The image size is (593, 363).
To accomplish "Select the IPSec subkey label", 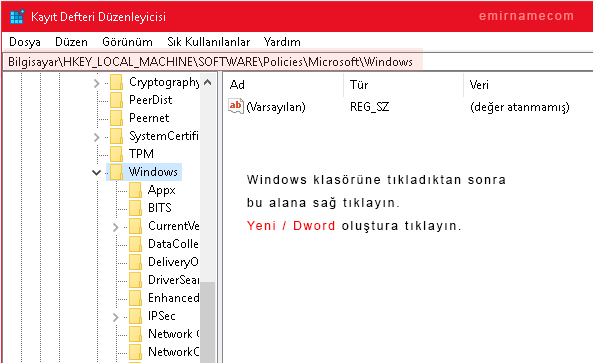I will tap(161, 316).
